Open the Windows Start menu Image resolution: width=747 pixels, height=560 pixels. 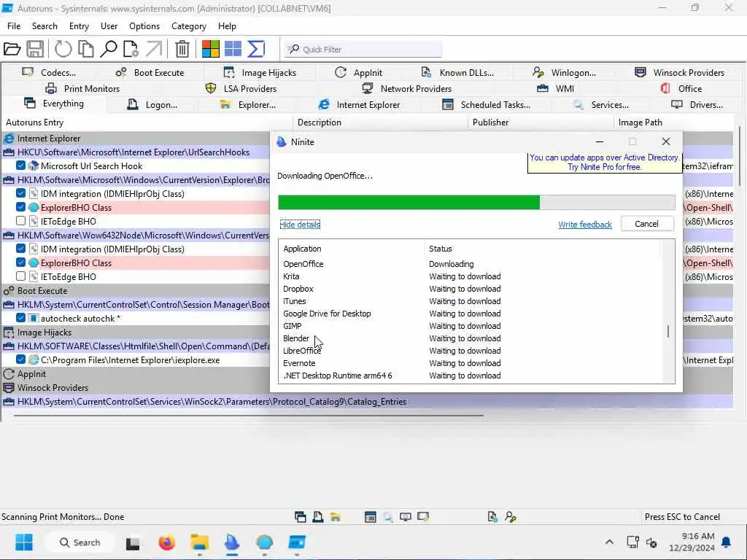pos(24,542)
